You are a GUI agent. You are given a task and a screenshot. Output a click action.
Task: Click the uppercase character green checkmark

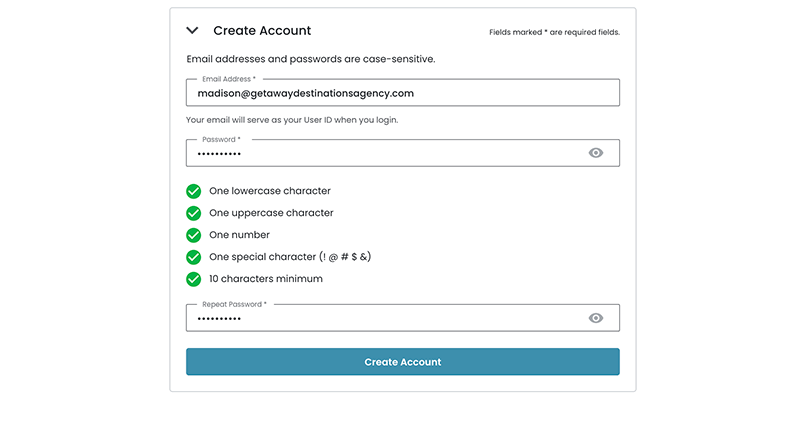(x=194, y=213)
